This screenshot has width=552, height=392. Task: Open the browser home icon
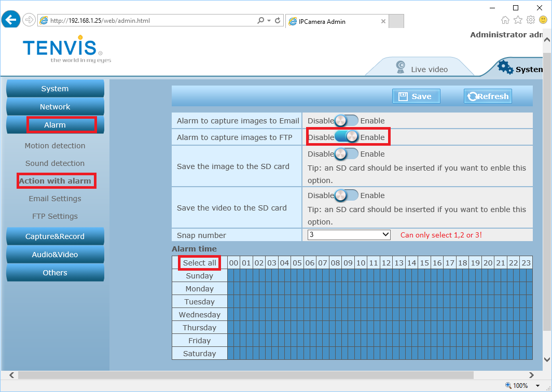click(505, 20)
